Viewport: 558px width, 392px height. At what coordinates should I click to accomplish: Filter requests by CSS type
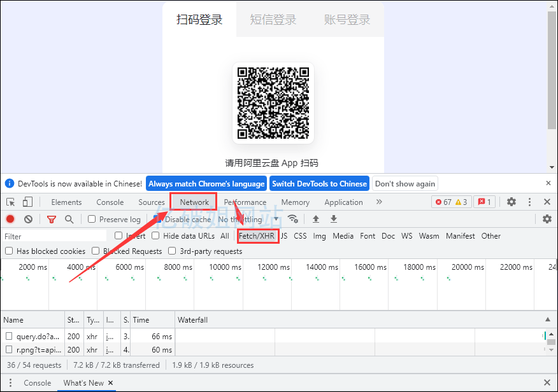(301, 236)
